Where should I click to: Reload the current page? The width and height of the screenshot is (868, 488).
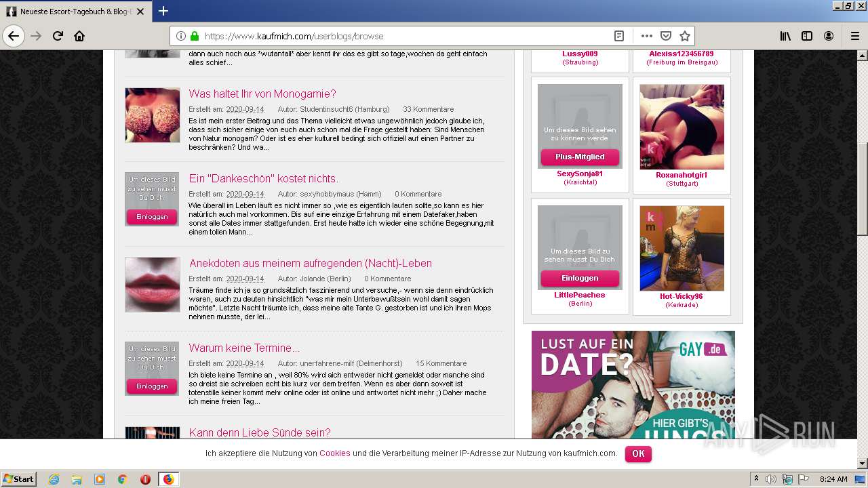58,36
